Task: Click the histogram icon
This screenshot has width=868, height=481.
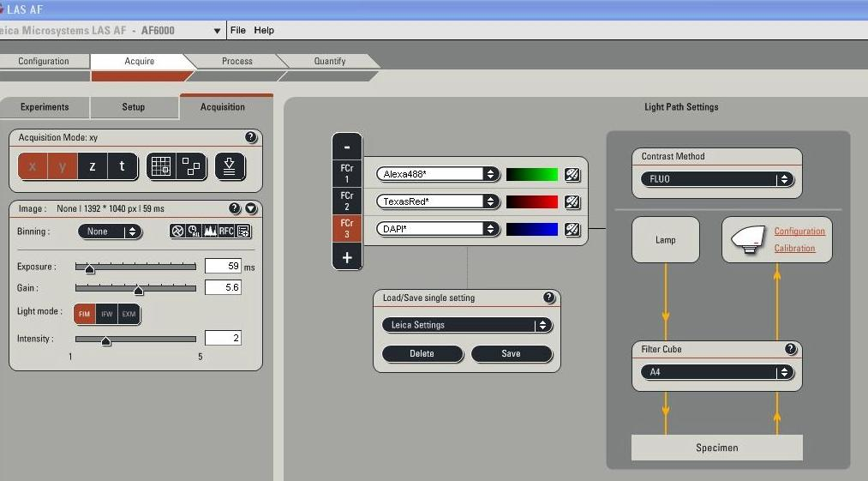Action: (210, 231)
